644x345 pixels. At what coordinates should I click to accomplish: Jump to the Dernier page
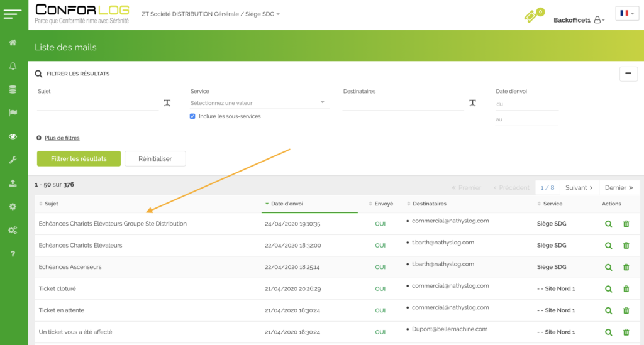tap(619, 187)
